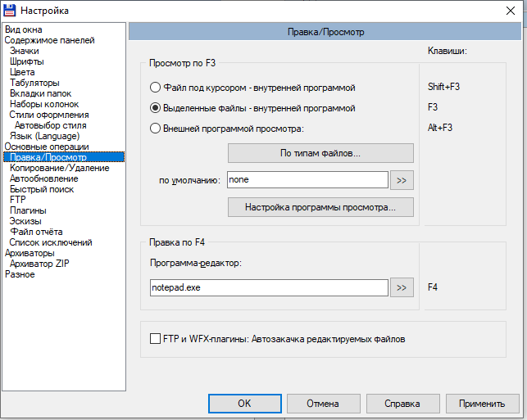Select 'Значки' in settings list
Viewport: 527px width, 420px height.
click(x=25, y=51)
